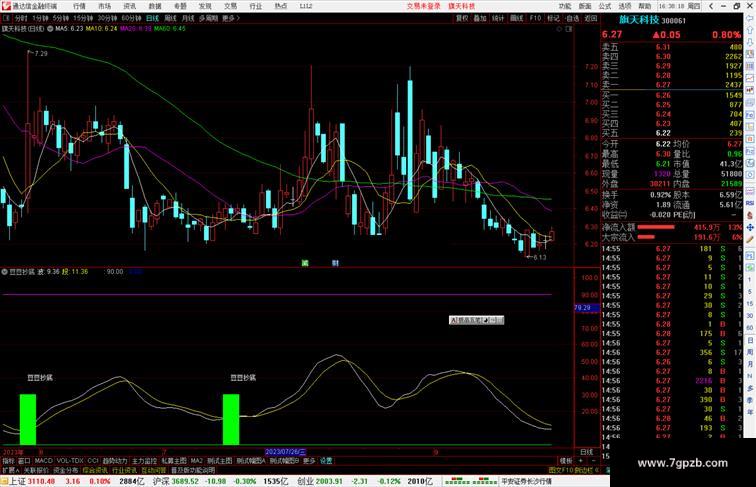Click the 旗天科技 300061 stock title
Viewport: 756px width, 487px height.
tap(652, 20)
